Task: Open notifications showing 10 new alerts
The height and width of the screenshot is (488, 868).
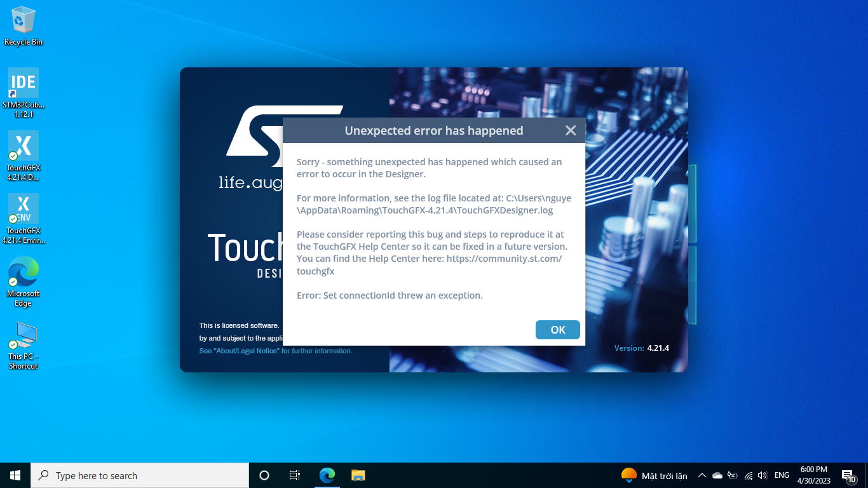Action: click(849, 475)
